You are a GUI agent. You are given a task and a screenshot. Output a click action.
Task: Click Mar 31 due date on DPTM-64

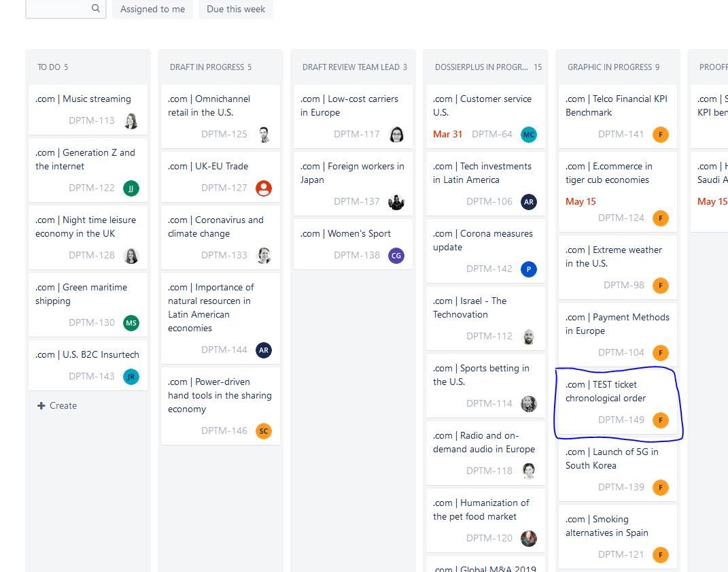coord(447,134)
